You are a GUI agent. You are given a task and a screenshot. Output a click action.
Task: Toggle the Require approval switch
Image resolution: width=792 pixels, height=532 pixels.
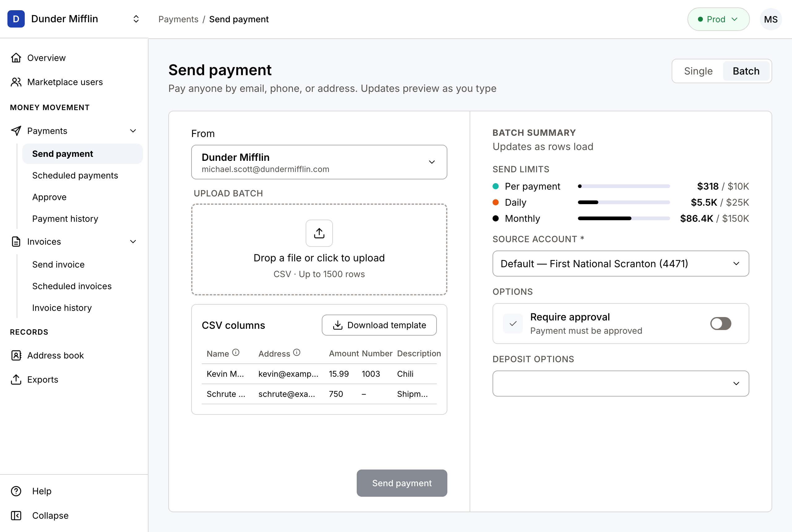[x=721, y=323]
